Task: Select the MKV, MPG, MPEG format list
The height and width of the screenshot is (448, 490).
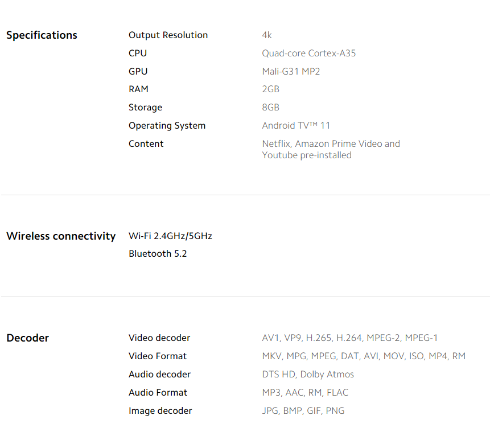Action: pyautogui.click(x=364, y=356)
